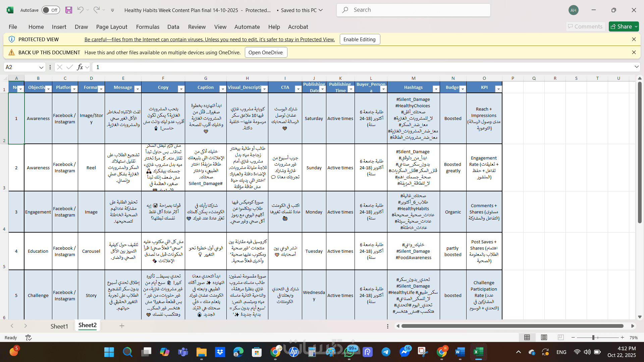
Task: Click the Save floppy disk icon
Action: (x=69, y=10)
